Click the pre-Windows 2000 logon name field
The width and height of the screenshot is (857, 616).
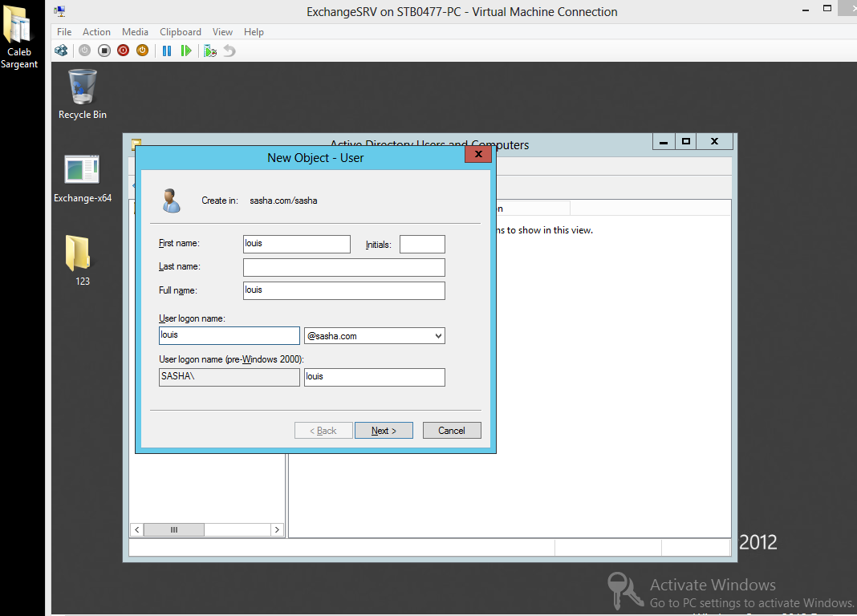tap(375, 377)
